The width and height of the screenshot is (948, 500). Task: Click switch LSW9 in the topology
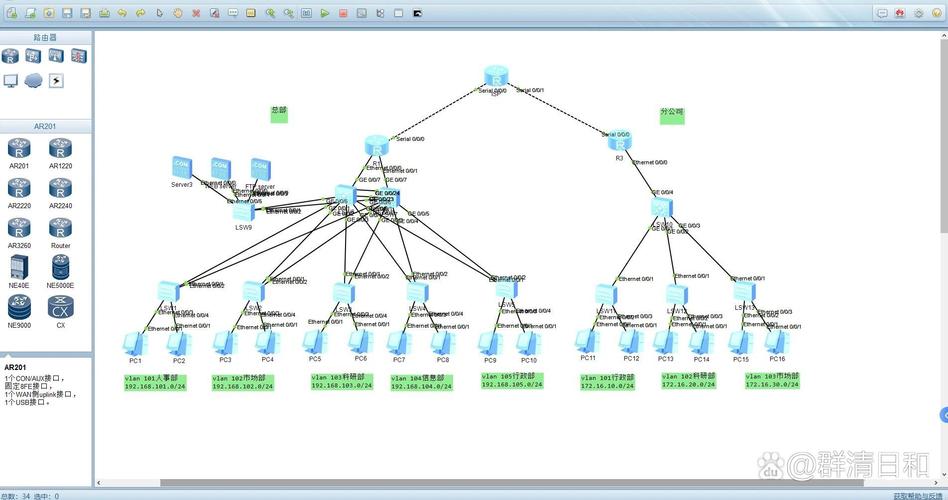244,211
